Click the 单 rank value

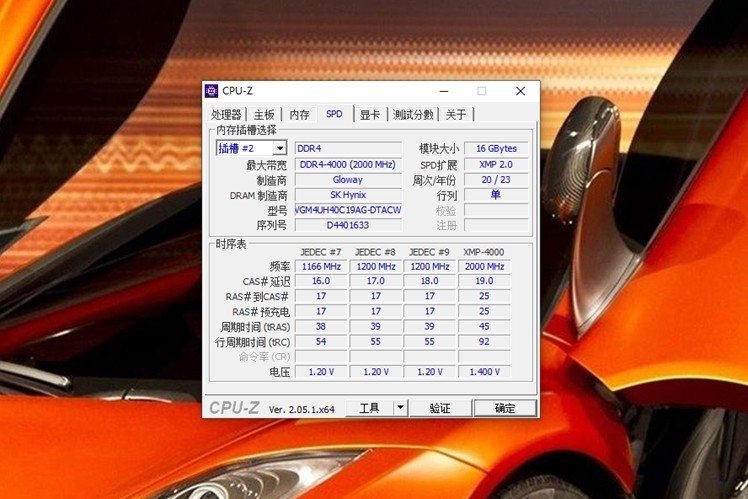[x=496, y=195]
